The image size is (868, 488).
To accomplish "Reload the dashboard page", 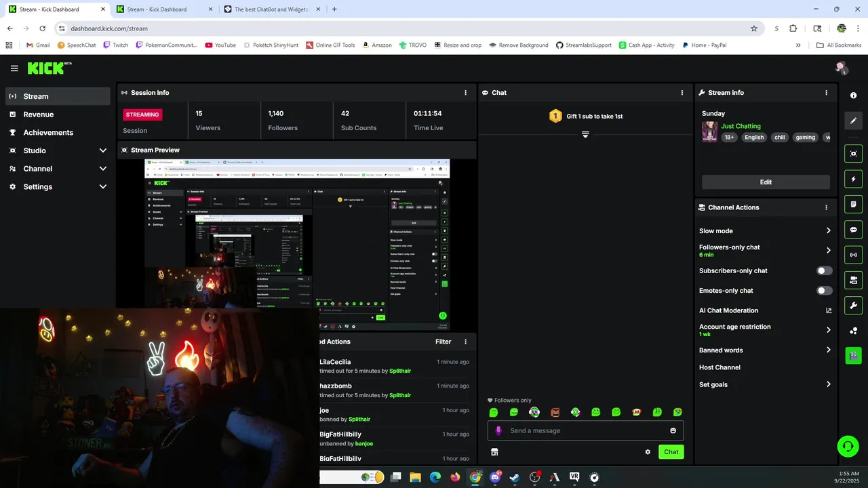I will click(42, 28).
